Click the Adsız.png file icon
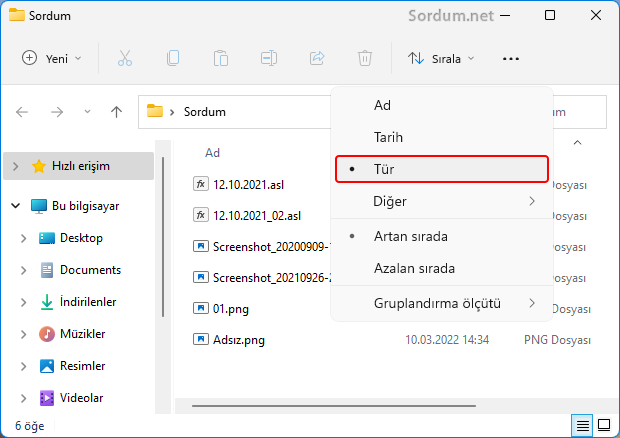 201,339
